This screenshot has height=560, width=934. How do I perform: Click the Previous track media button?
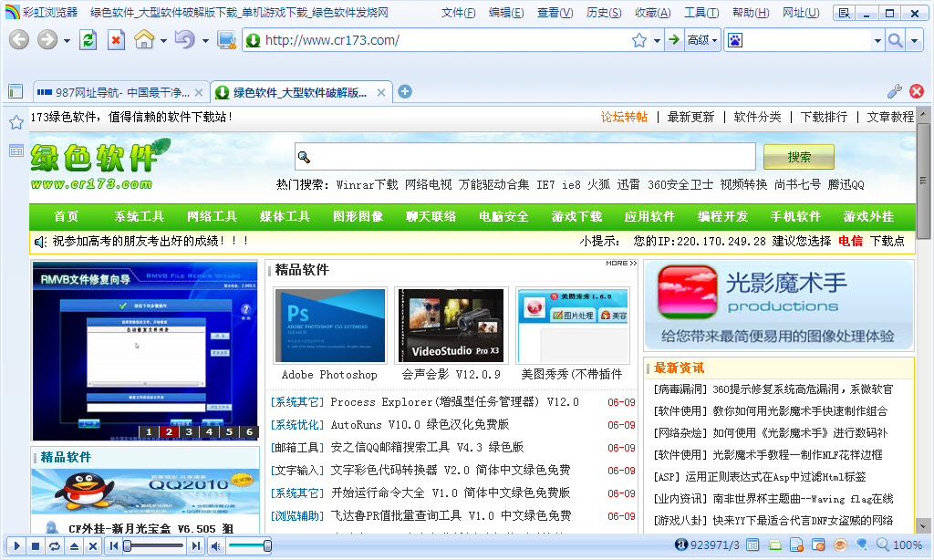pyautogui.click(x=113, y=545)
